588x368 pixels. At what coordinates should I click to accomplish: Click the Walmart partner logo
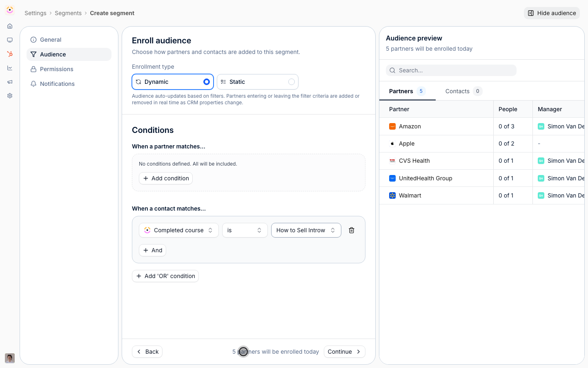click(x=392, y=195)
